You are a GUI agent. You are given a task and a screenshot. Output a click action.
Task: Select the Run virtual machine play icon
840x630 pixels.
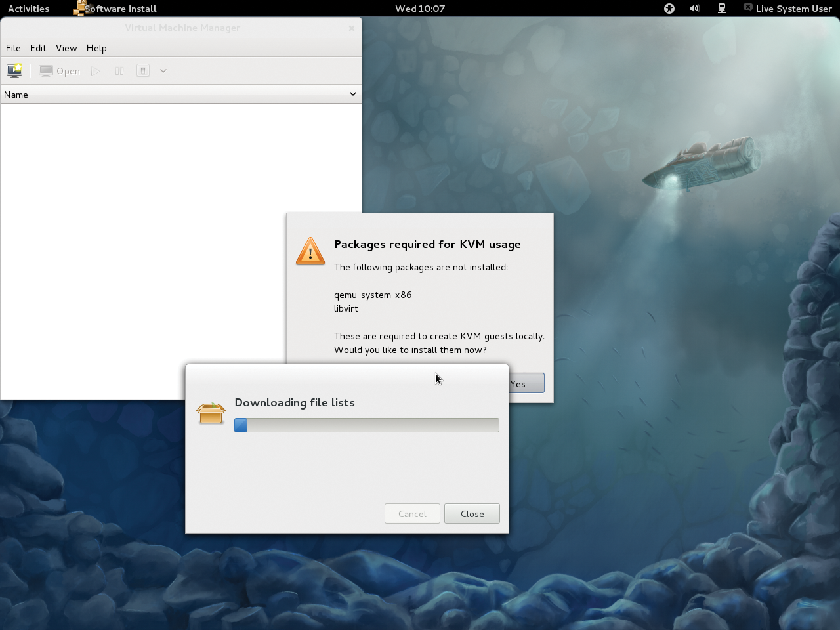coord(95,70)
